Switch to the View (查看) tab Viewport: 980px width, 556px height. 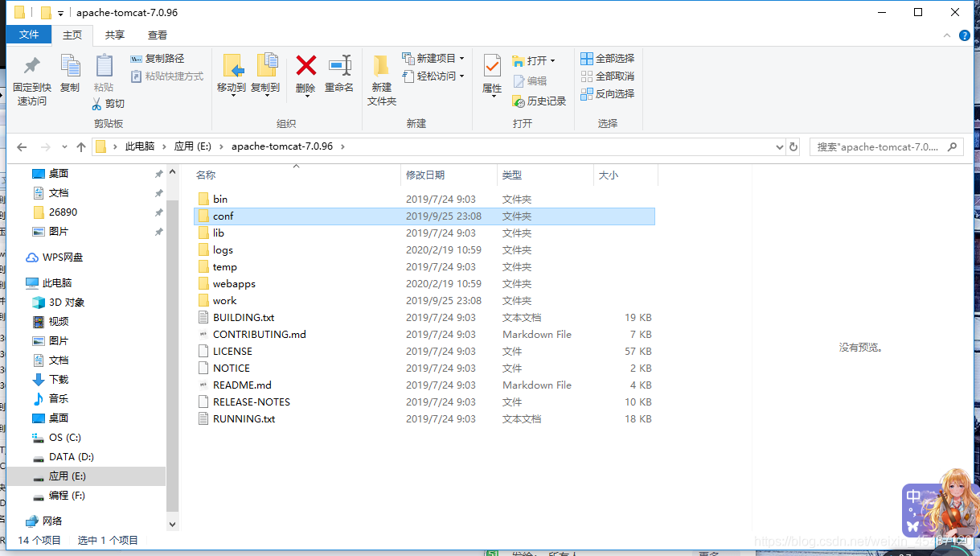[x=158, y=35]
